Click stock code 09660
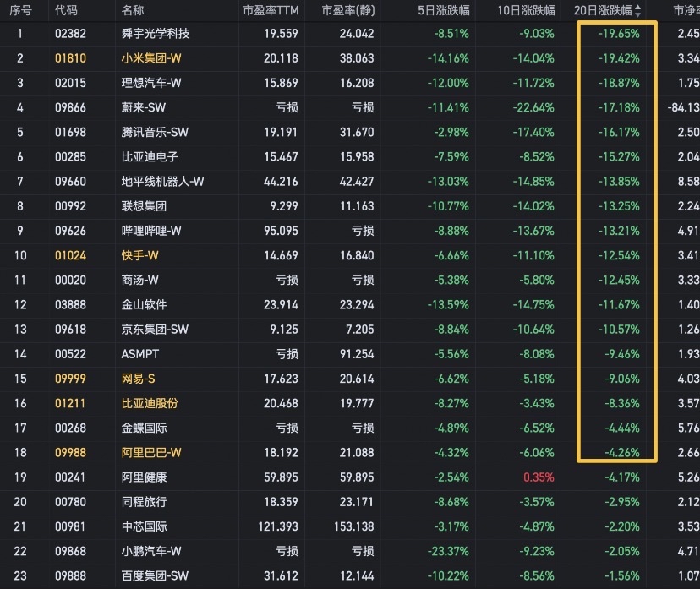The height and width of the screenshot is (589, 700). point(70,182)
